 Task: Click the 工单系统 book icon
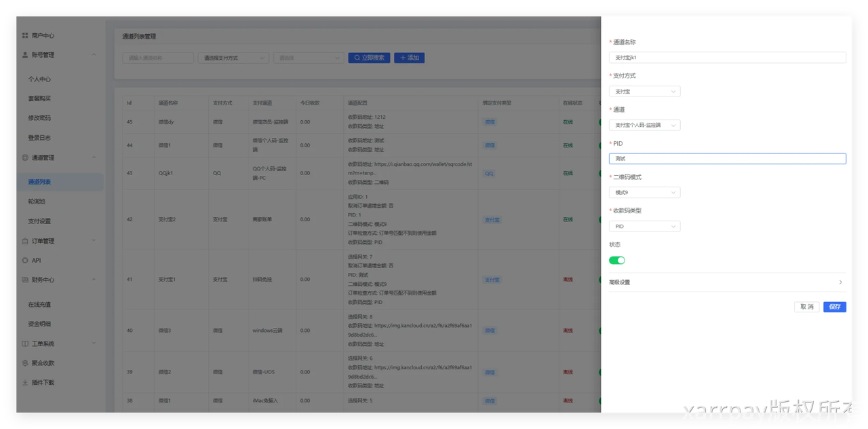coord(25,343)
